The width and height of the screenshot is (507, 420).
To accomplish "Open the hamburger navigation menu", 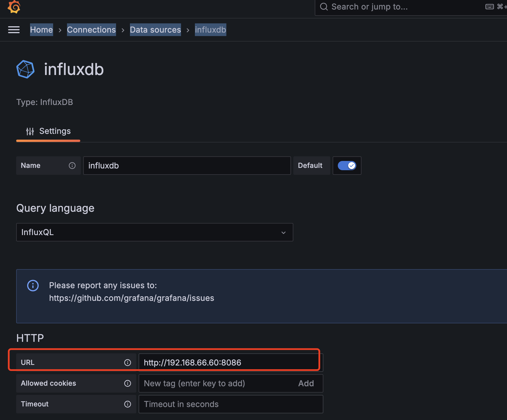I will click(14, 30).
